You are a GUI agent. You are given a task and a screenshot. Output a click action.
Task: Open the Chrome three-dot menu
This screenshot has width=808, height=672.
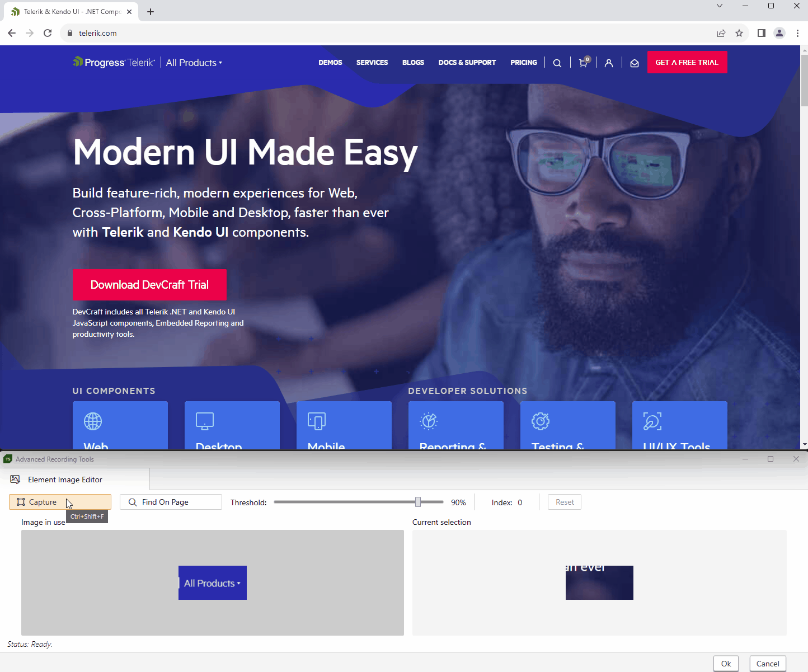(x=797, y=33)
